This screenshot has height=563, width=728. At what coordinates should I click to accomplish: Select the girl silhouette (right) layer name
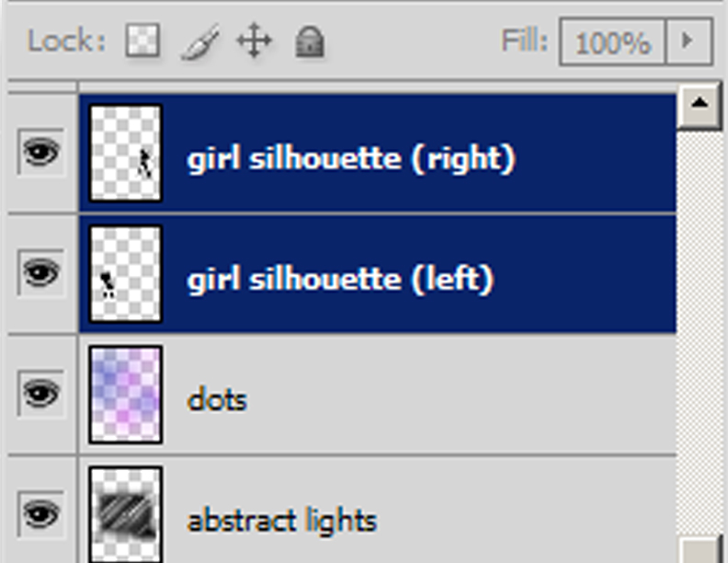(351, 159)
